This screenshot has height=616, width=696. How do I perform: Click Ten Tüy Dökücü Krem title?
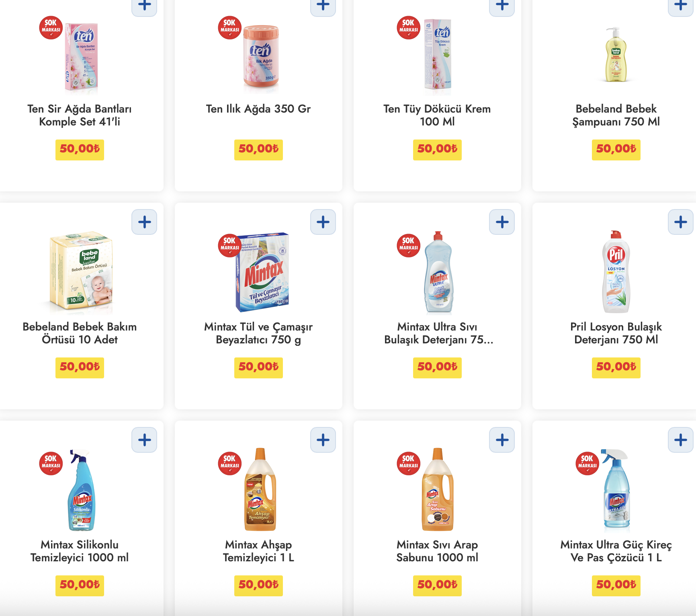pos(437,115)
